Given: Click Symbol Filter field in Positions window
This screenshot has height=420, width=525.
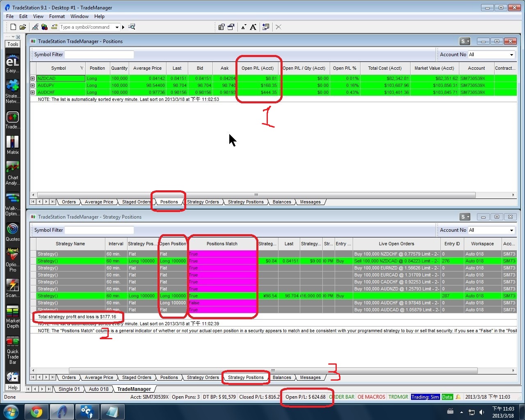Looking at the screenshot, I should point(99,55).
